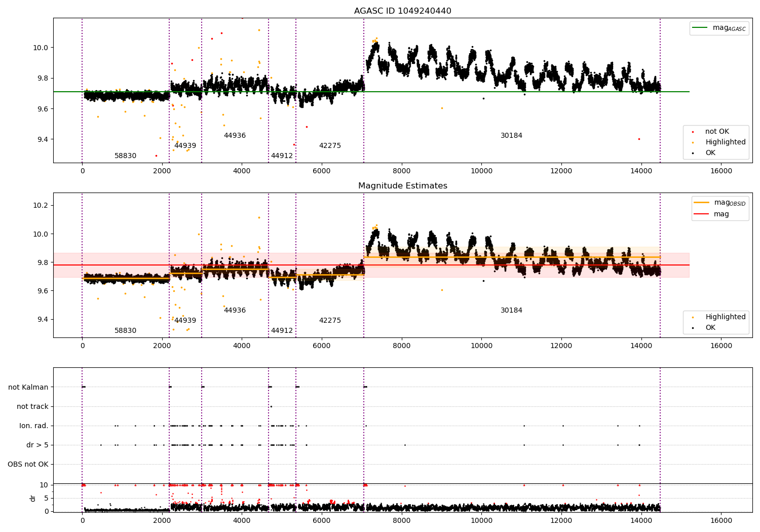Click the 'not track' row label
The width and height of the screenshot is (760, 532).
coord(32,407)
